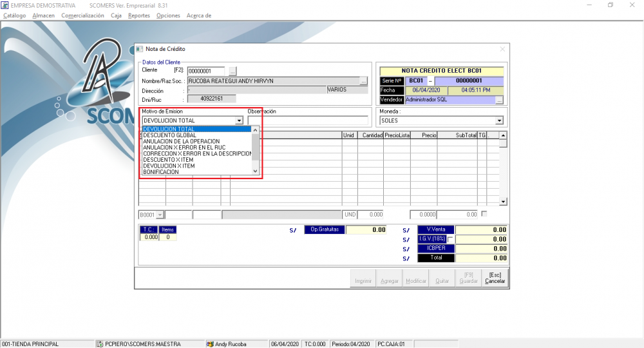Open the Reportes menu

tap(139, 15)
